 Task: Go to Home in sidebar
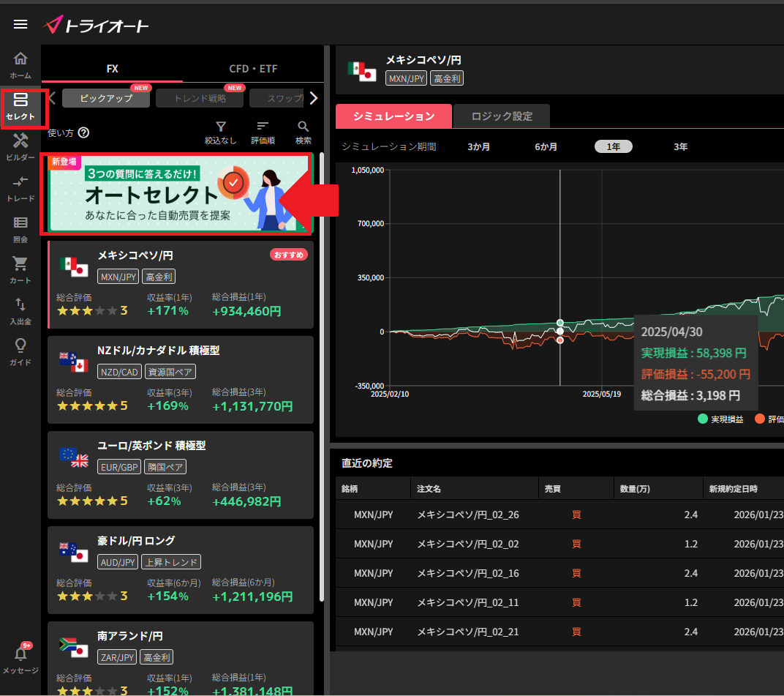20,64
